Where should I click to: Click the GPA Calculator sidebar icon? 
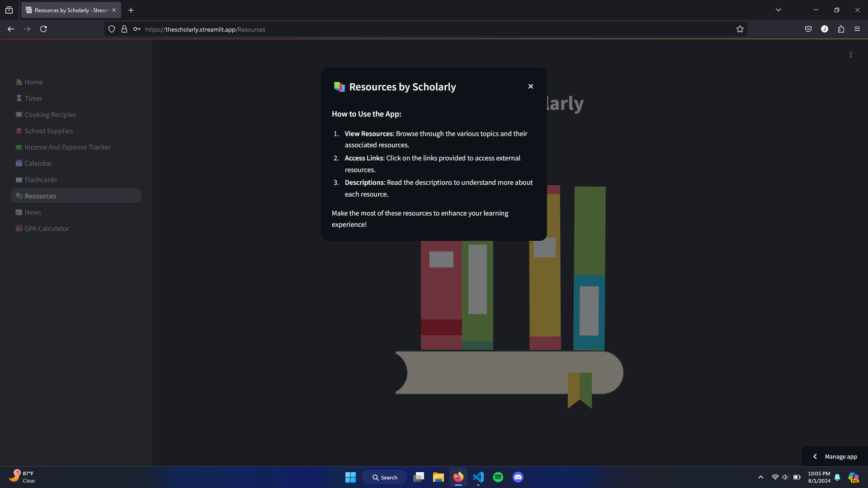19,228
